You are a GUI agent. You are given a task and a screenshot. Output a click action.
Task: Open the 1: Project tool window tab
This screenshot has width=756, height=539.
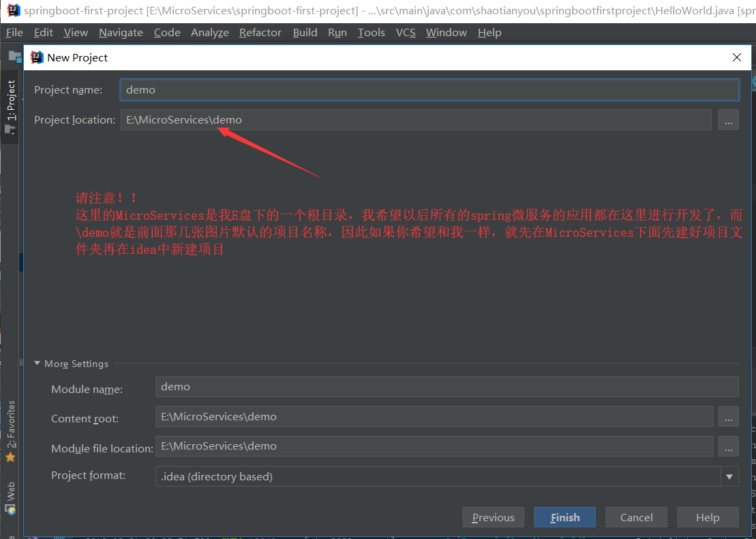tap(10, 106)
